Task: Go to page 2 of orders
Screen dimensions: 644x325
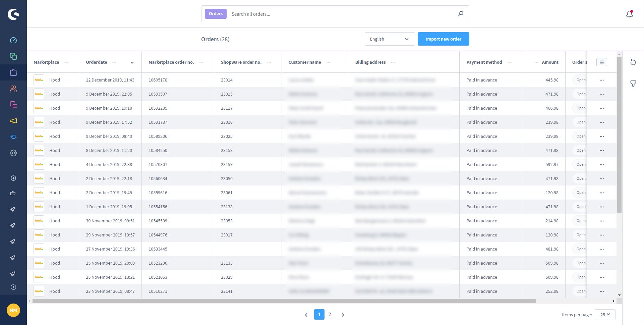Action: tap(330, 314)
